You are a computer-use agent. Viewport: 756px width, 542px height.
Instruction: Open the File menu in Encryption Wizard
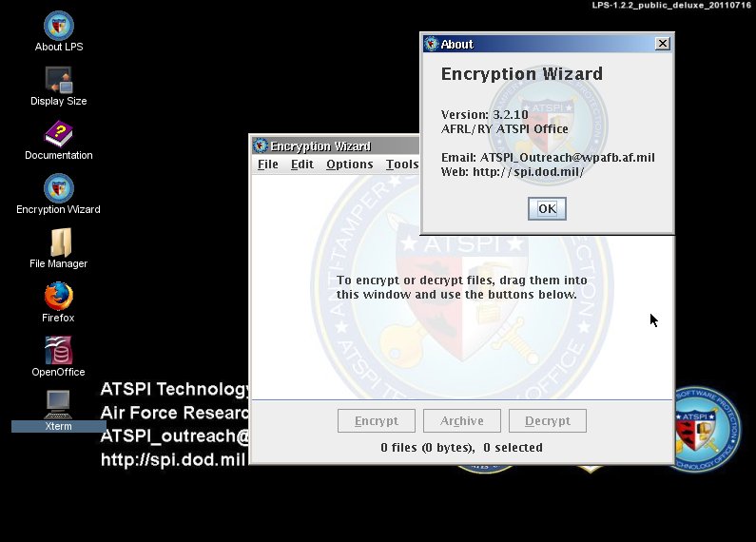click(x=267, y=165)
